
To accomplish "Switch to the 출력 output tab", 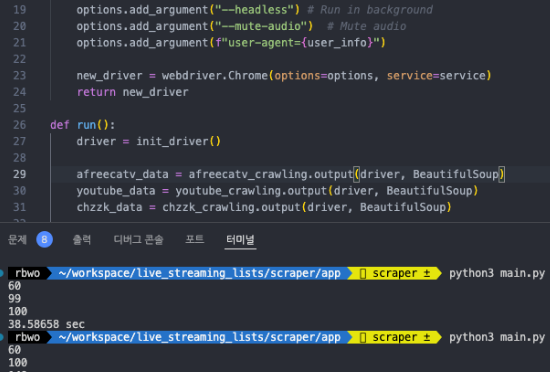I will click(82, 240).
